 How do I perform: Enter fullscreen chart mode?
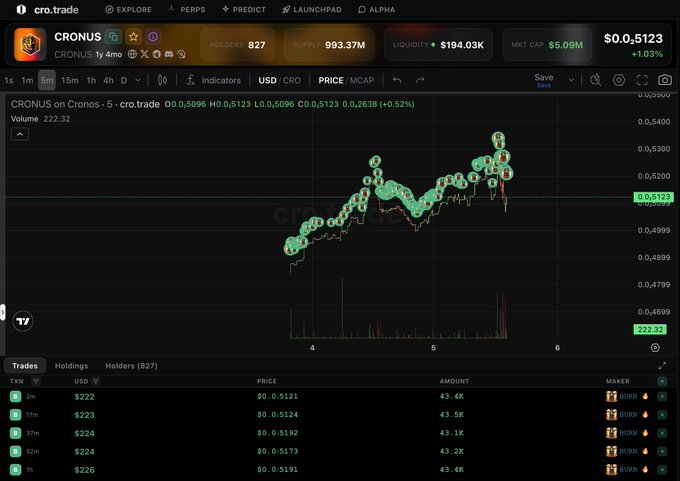click(642, 80)
